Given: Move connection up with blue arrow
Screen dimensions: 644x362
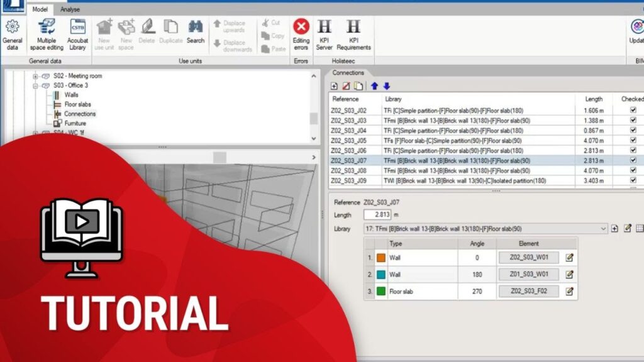Looking at the screenshot, I should point(375,86).
